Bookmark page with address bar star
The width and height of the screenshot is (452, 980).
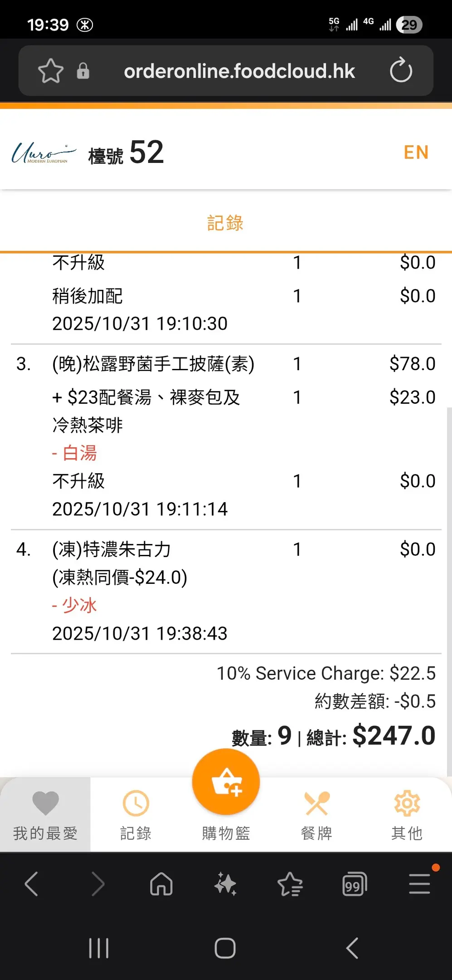tap(50, 71)
